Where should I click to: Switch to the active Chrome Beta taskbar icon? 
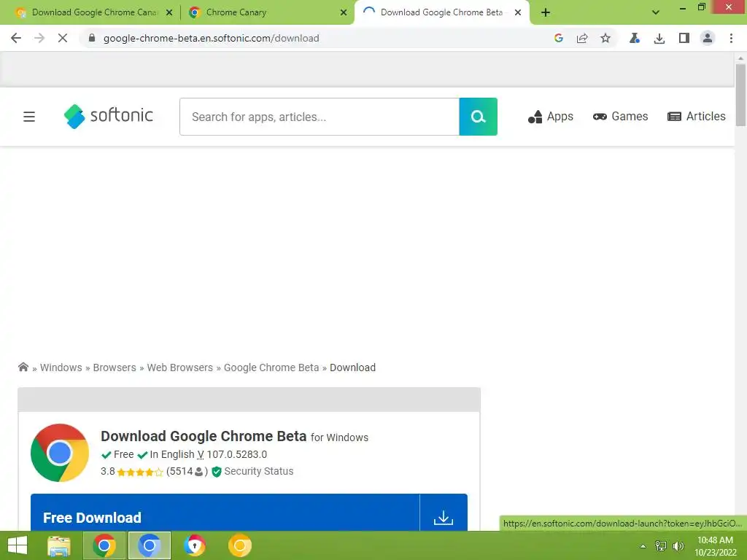149,545
